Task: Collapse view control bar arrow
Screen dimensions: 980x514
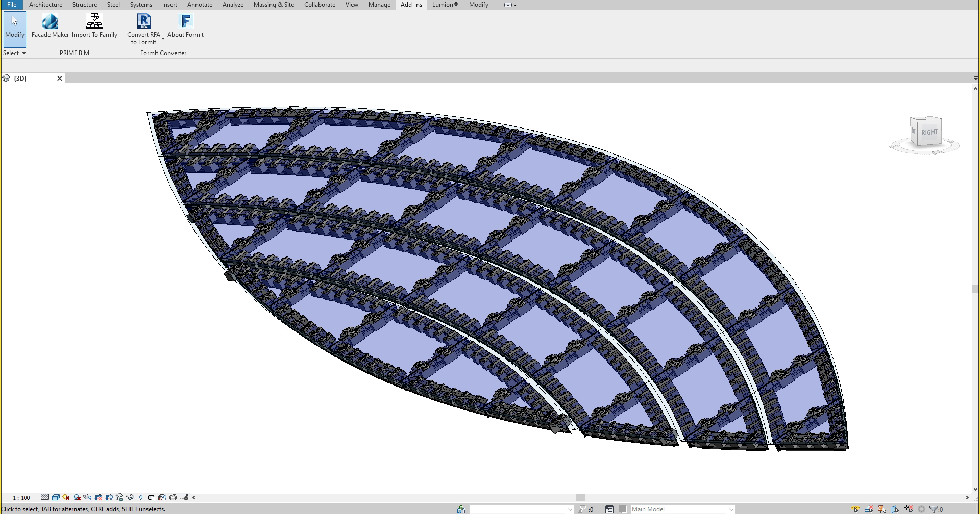Action: pos(194,497)
